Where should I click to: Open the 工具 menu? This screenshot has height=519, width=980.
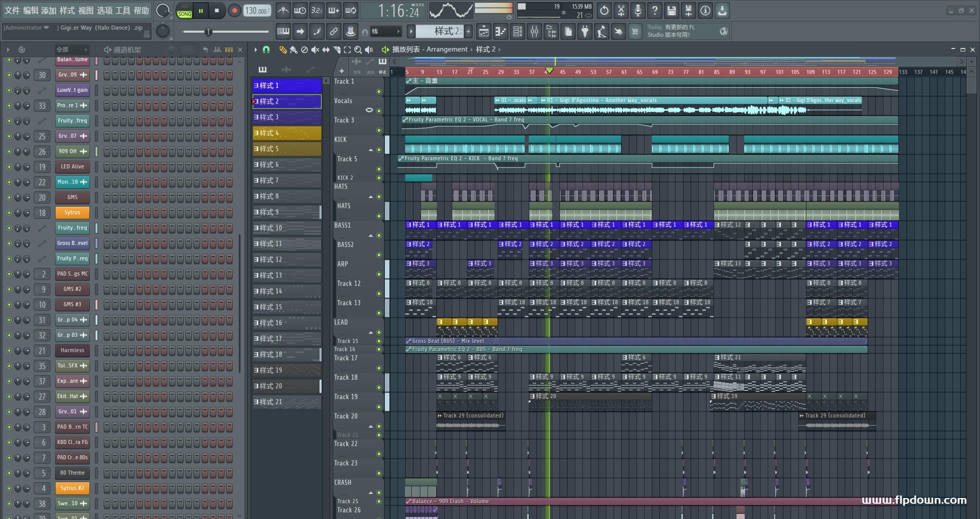pyautogui.click(x=122, y=11)
